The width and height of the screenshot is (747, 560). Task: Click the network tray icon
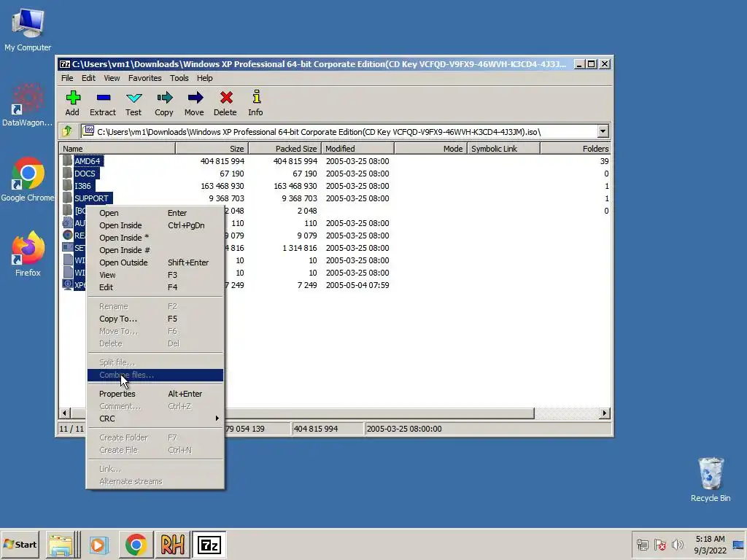tap(643, 544)
